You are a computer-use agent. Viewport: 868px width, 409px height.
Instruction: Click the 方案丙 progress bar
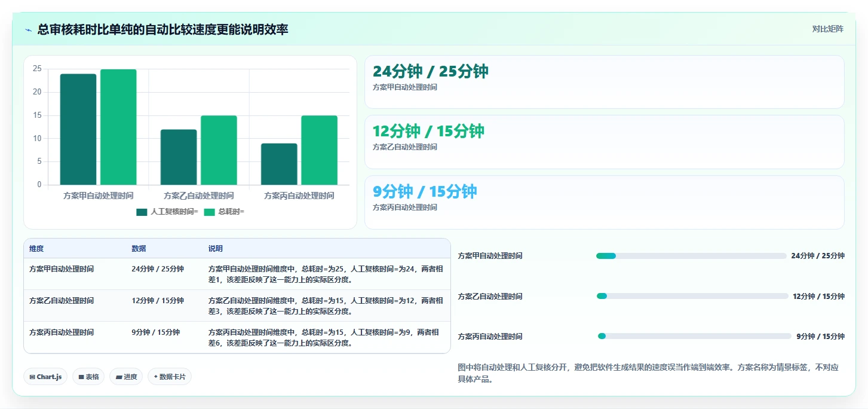tap(694, 336)
